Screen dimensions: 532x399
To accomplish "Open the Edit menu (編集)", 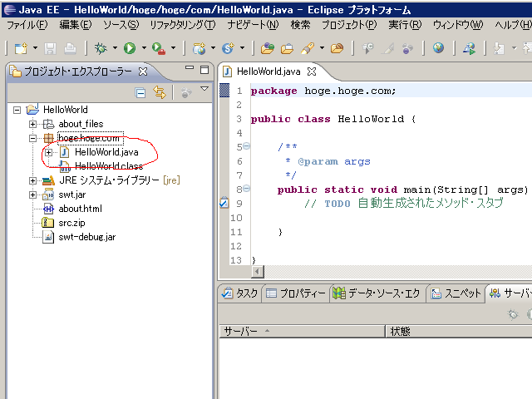I will pos(76,25).
